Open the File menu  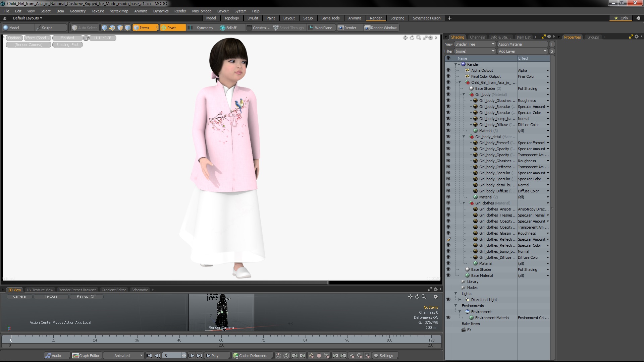coord(6,11)
